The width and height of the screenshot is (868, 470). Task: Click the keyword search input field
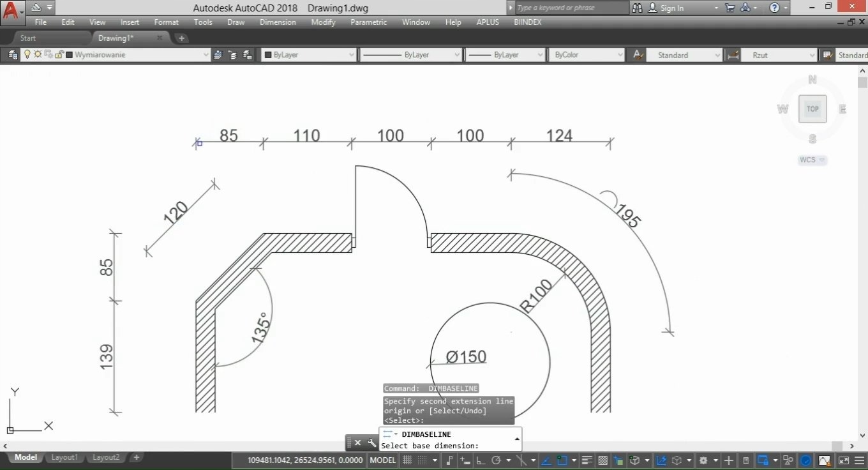tap(571, 8)
